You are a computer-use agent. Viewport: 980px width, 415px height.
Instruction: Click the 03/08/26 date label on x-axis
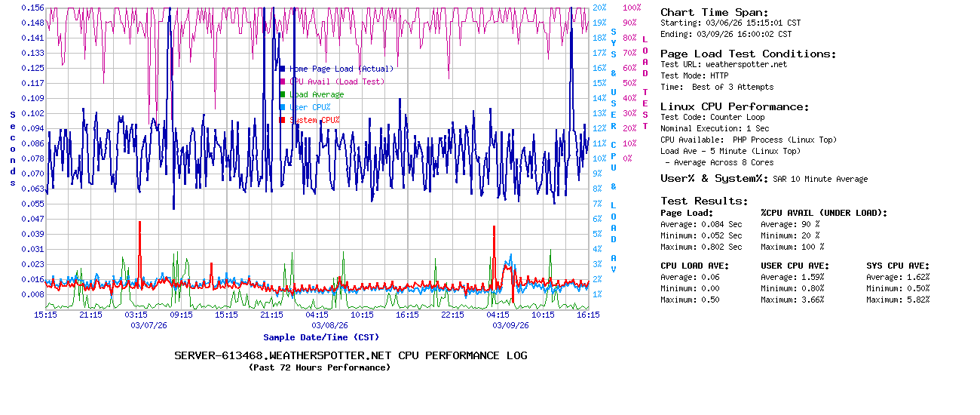(x=330, y=325)
